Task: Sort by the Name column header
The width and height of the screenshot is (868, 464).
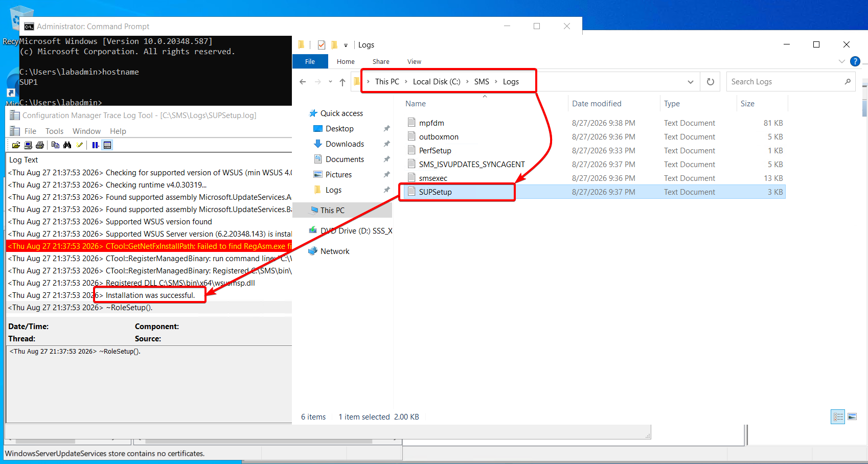Action: click(x=416, y=104)
